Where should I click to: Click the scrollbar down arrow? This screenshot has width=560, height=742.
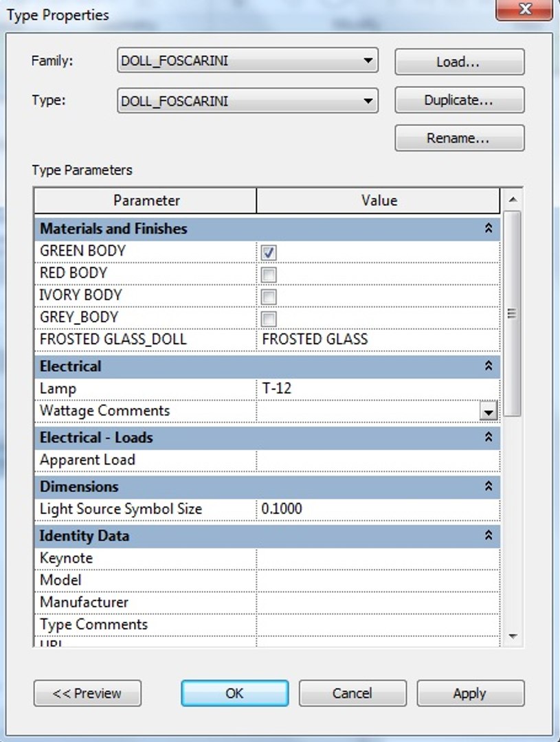[512, 636]
